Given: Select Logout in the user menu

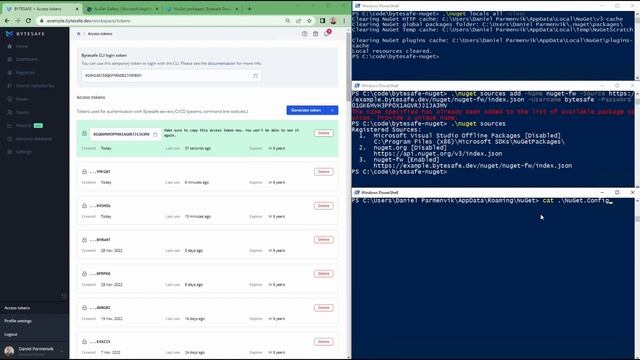Looking at the screenshot, I should click(x=11, y=334).
